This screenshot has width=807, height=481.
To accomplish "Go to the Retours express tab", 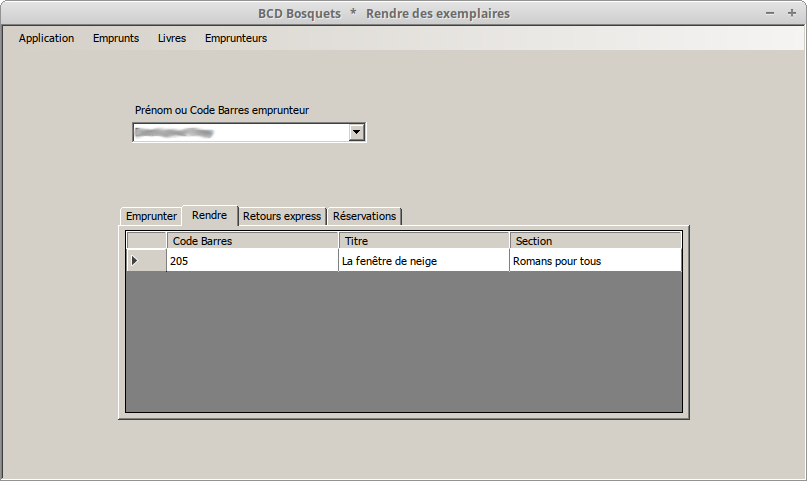I will pos(282,216).
